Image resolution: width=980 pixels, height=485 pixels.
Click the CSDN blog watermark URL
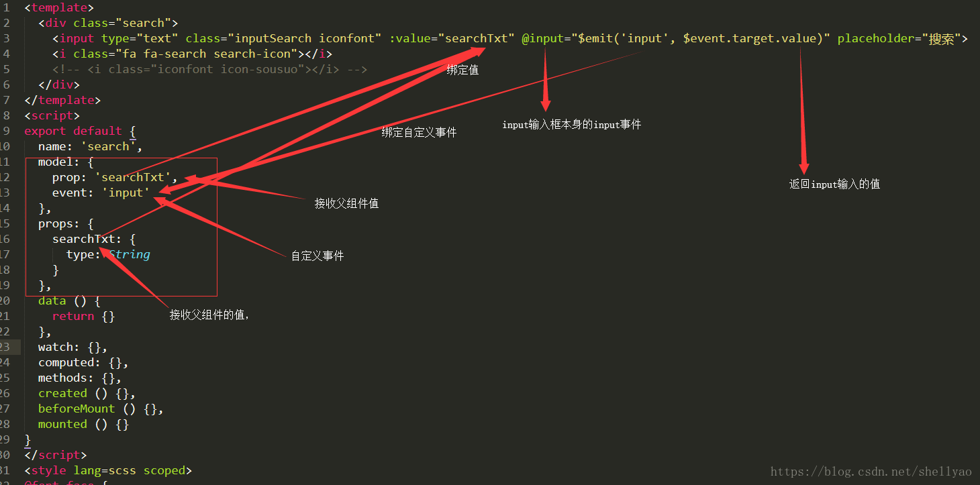[x=871, y=472]
